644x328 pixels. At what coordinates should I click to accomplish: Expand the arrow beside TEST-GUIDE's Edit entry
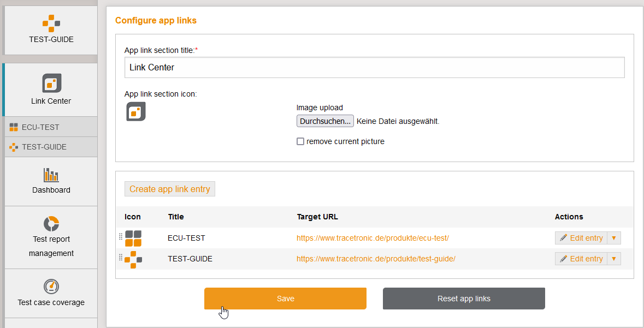click(x=614, y=258)
